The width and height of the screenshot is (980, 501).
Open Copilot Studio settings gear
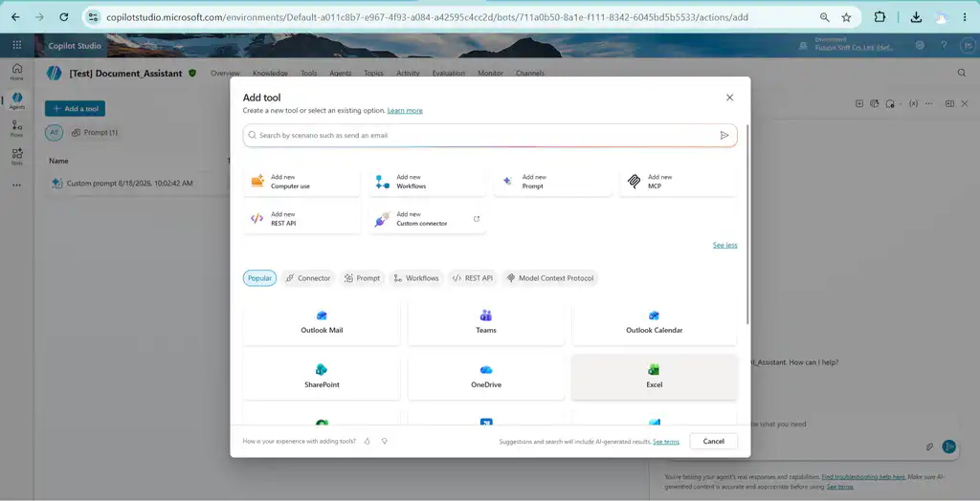coord(920,45)
